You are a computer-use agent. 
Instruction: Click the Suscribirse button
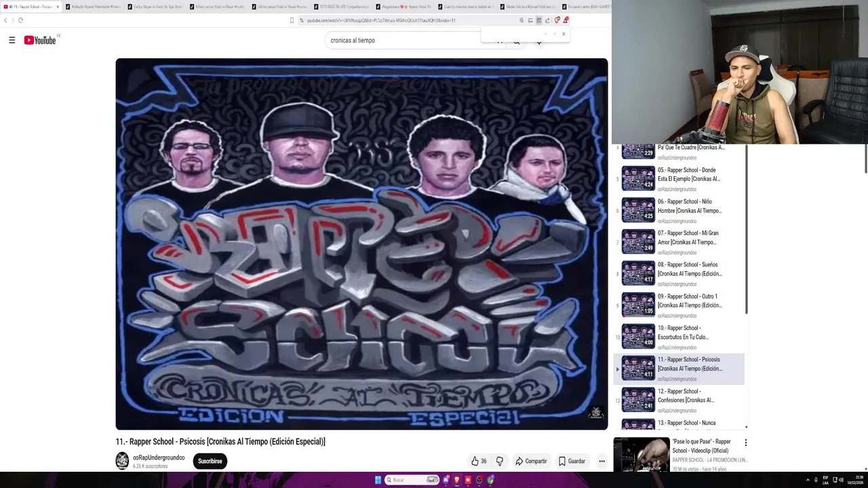[210, 461]
